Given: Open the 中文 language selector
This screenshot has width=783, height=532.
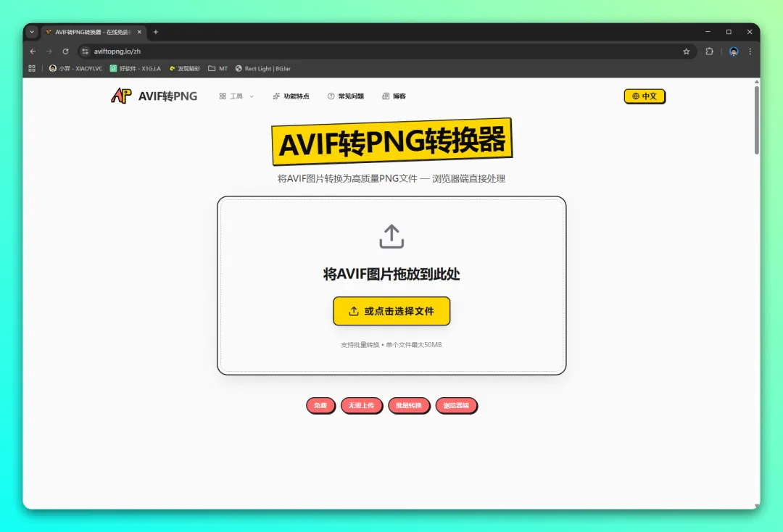Looking at the screenshot, I should [x=645, y=96].
